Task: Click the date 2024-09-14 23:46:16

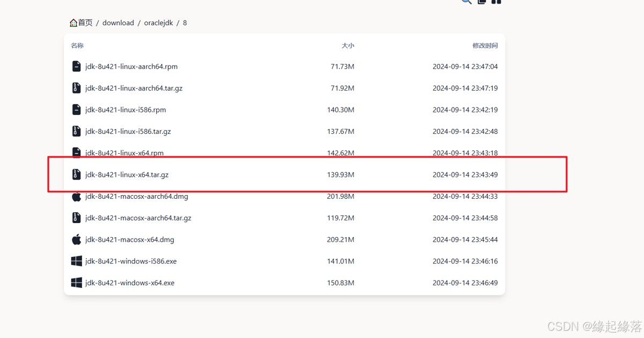Action: click(x=465, y=261)
